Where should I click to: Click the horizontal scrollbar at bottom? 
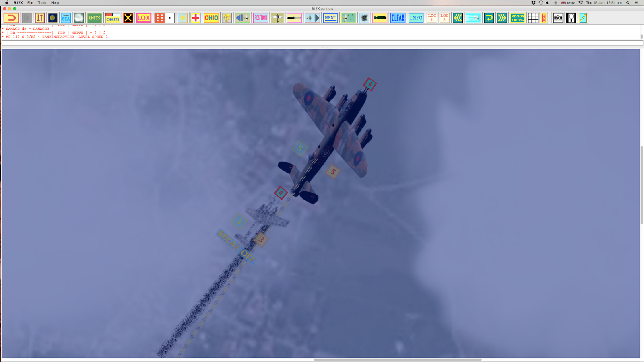click(397, 360)
